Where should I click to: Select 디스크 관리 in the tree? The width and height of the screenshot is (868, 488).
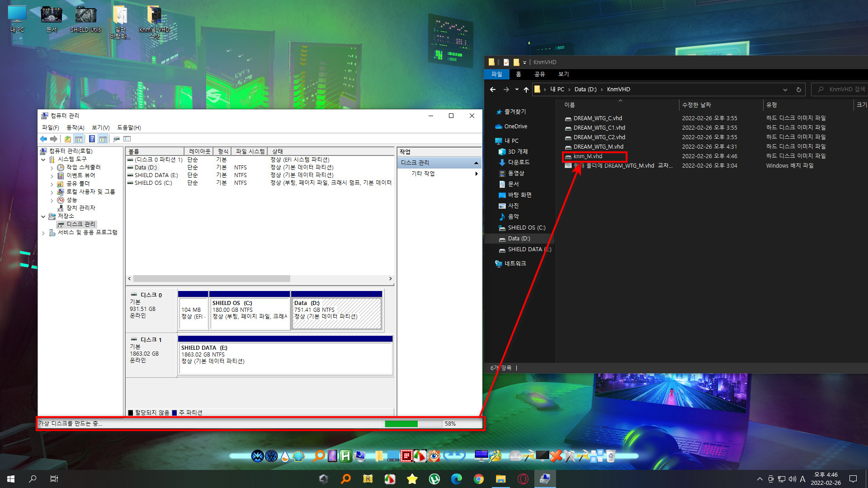[x=81, y=224]
